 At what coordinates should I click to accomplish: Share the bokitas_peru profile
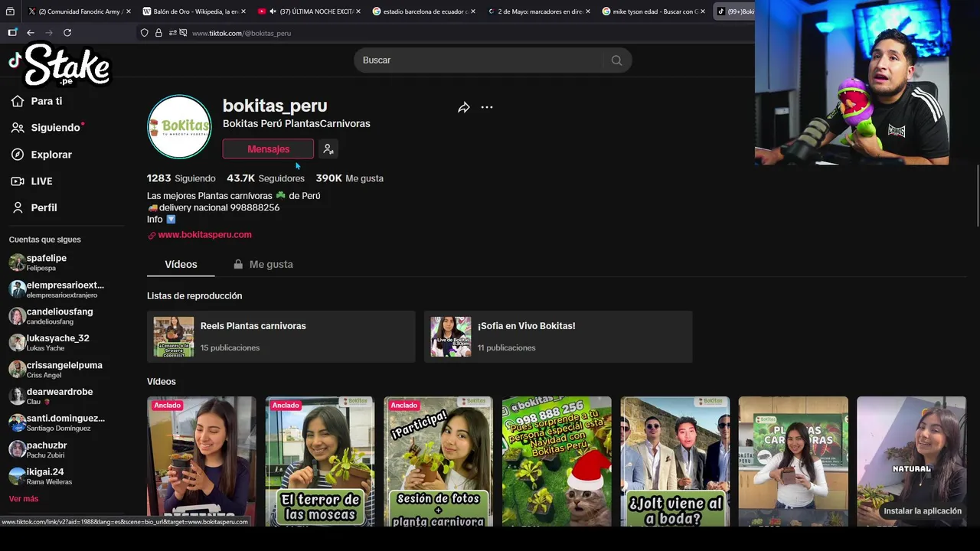pyautogui.click(x=463, y=108)
